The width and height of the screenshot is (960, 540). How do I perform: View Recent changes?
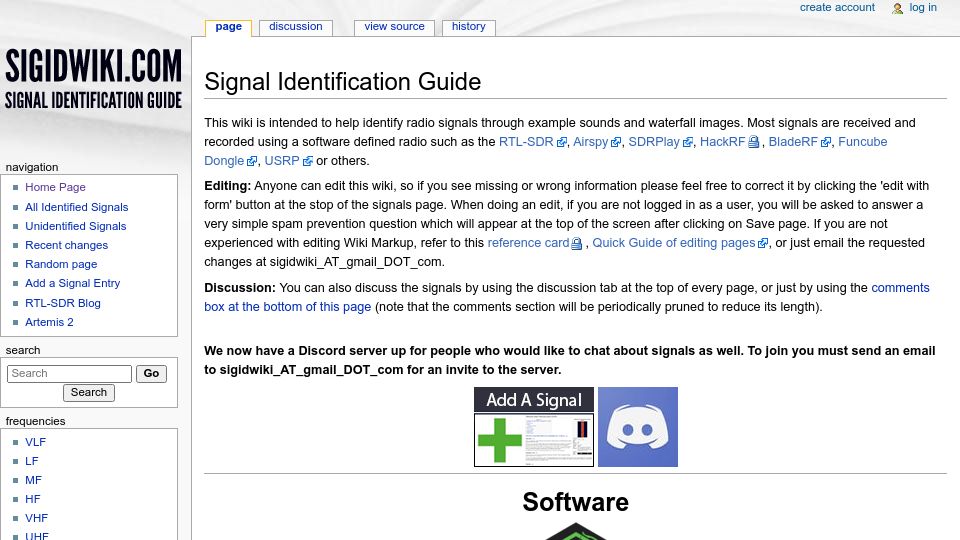point(66,245)
